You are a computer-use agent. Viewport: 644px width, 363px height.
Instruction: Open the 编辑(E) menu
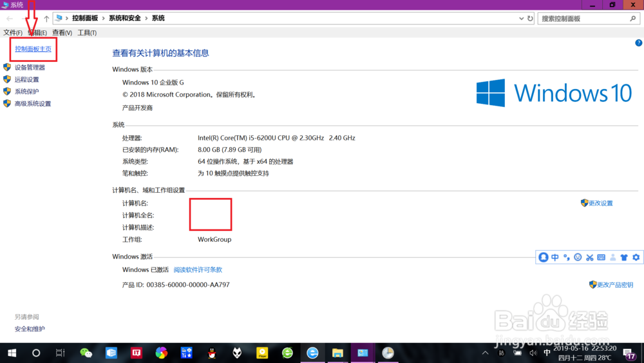[37, 32]
